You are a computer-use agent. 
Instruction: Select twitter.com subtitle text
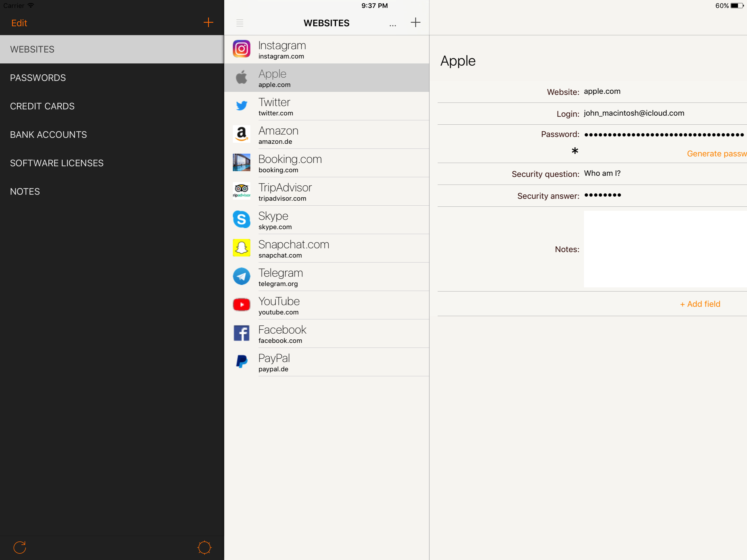click(x=276, y=113)
